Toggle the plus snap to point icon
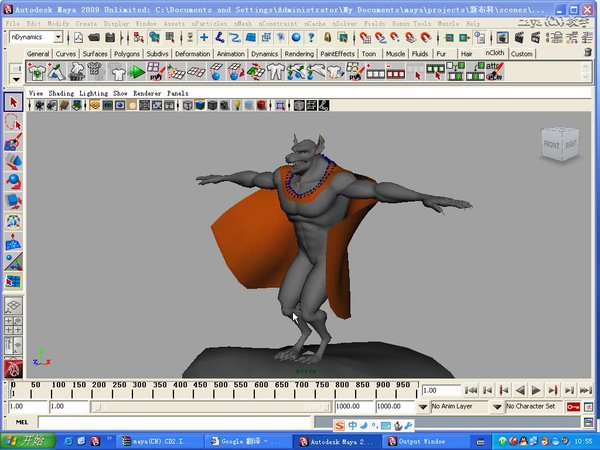Screen dimensions: 600x450 click(204, 38)
